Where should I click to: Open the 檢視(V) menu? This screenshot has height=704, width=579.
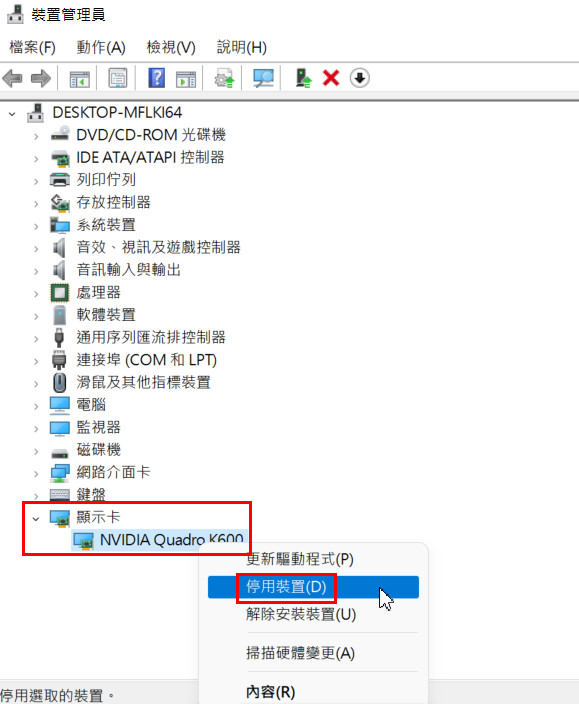(171, 47)
